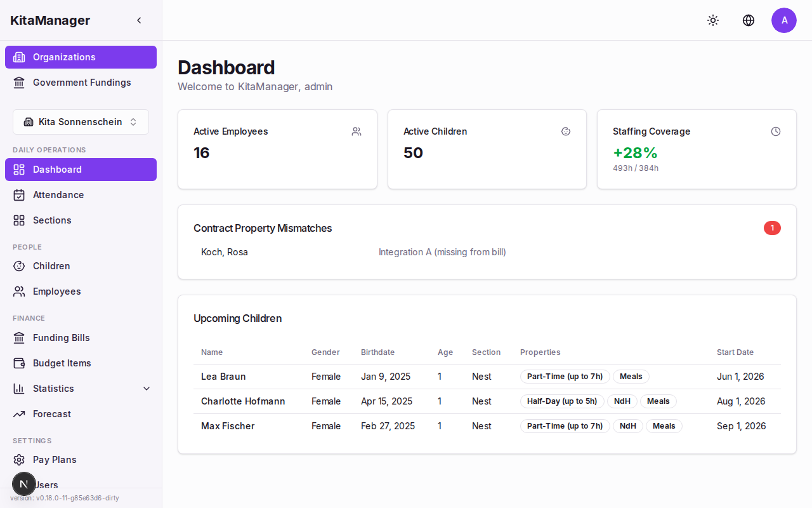812x508 pixels.
Task: Open the Forecast trend icon
Action: [x=20, y=414]
